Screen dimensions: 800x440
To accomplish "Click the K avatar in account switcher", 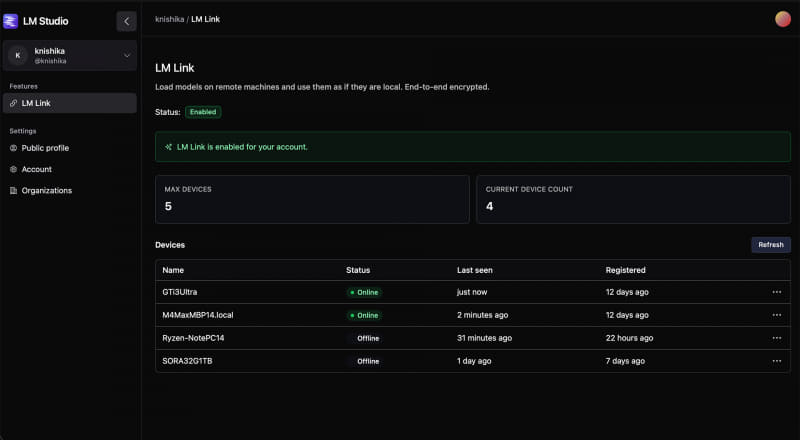I will [18, 56].
